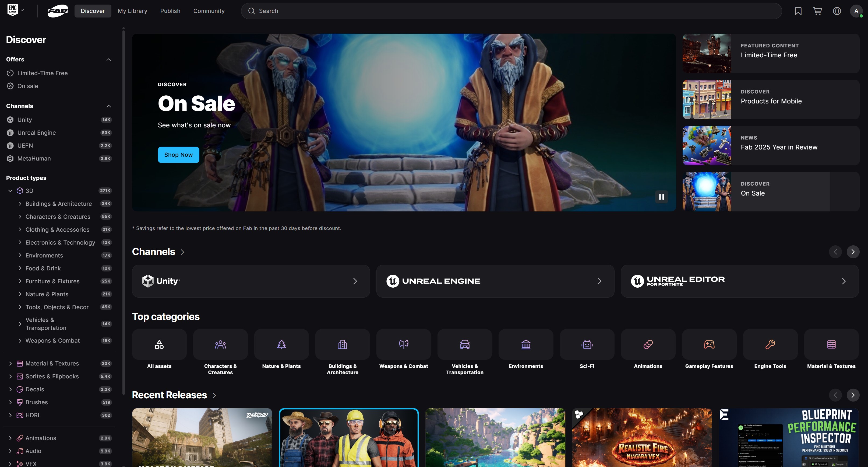Open Featured Content Limited-Time Free card
Image resolution: width=868 pixels, height=467 pixels.
(x=771, y=54)
